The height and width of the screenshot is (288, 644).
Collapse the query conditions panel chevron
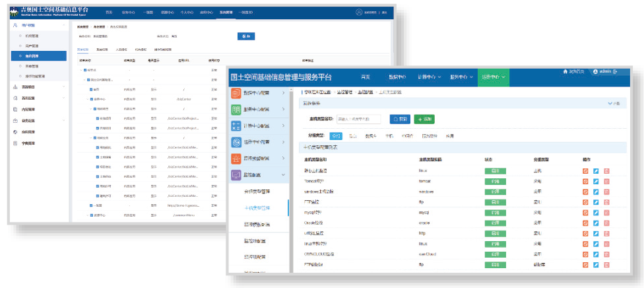(x=610, y=104)
